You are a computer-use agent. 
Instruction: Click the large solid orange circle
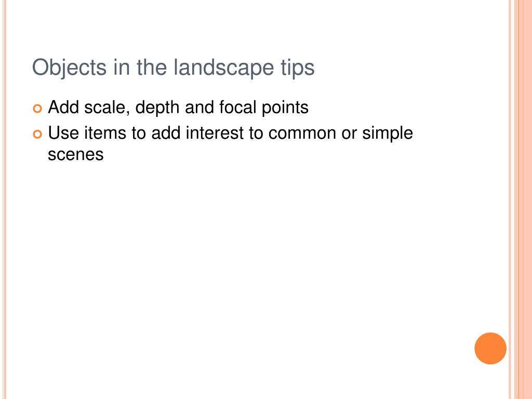pyautogui.click(x=490, y=349)
